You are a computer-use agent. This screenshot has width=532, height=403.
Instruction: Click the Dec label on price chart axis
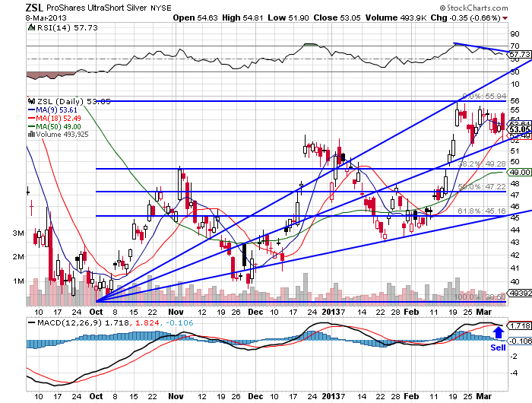click(x=255, y=312)
